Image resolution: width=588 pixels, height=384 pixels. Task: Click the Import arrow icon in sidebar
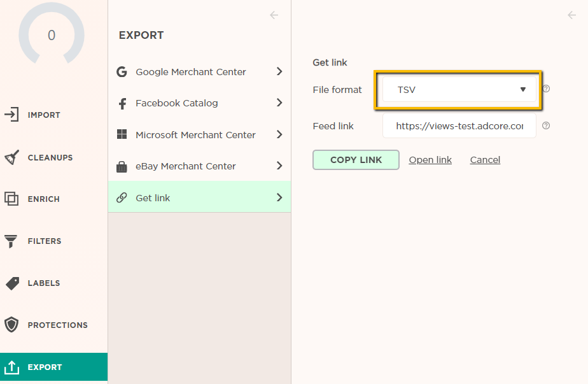click(11, 115)
